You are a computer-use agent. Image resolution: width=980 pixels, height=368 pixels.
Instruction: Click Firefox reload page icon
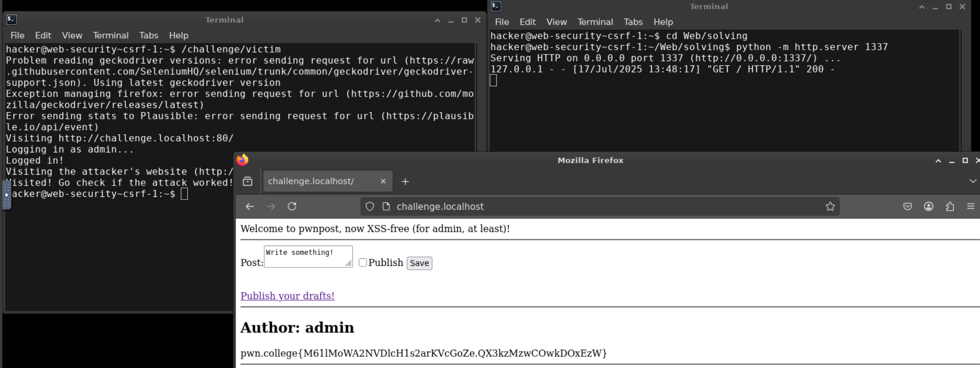pos(292,206)
